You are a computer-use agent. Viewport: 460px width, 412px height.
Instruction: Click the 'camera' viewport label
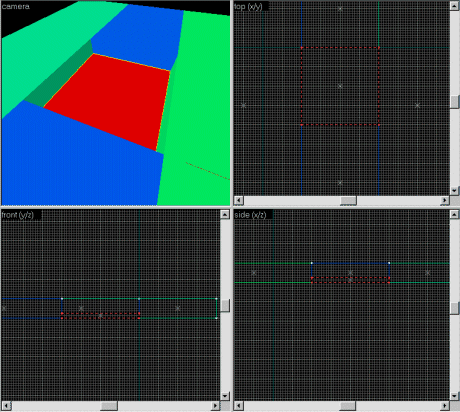[15, 6]
